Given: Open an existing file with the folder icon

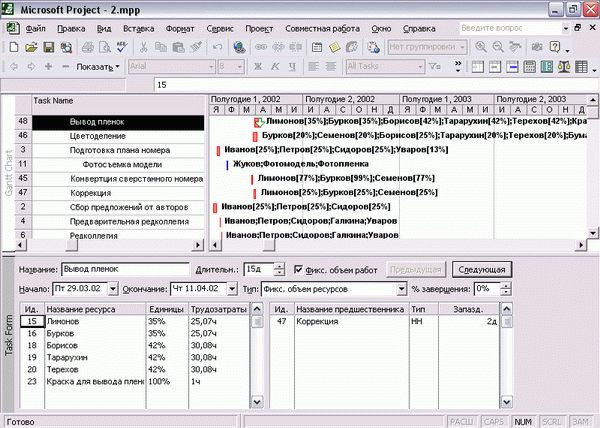Looking at the screenshot, I should (31, 47).
